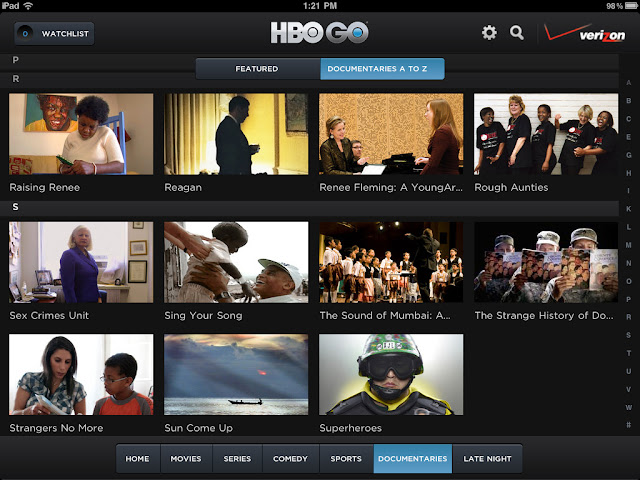
Task: Tap the R section header
Action: (309, 79)
